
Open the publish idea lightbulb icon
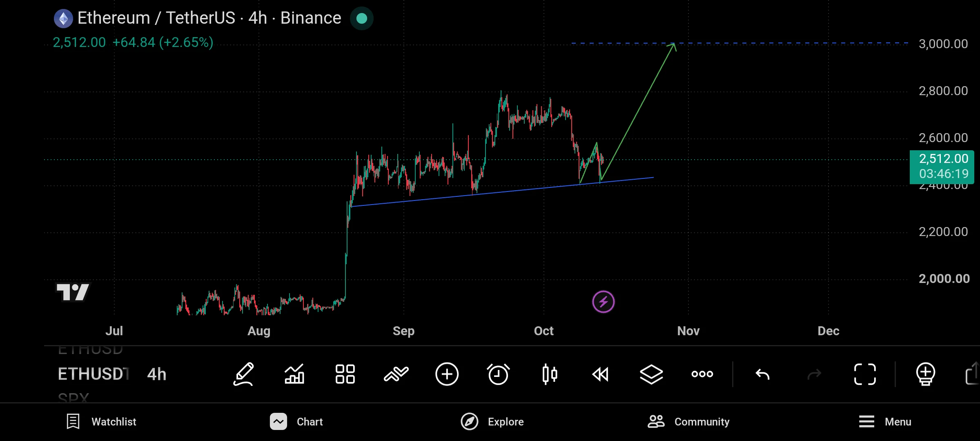point(926,374)
